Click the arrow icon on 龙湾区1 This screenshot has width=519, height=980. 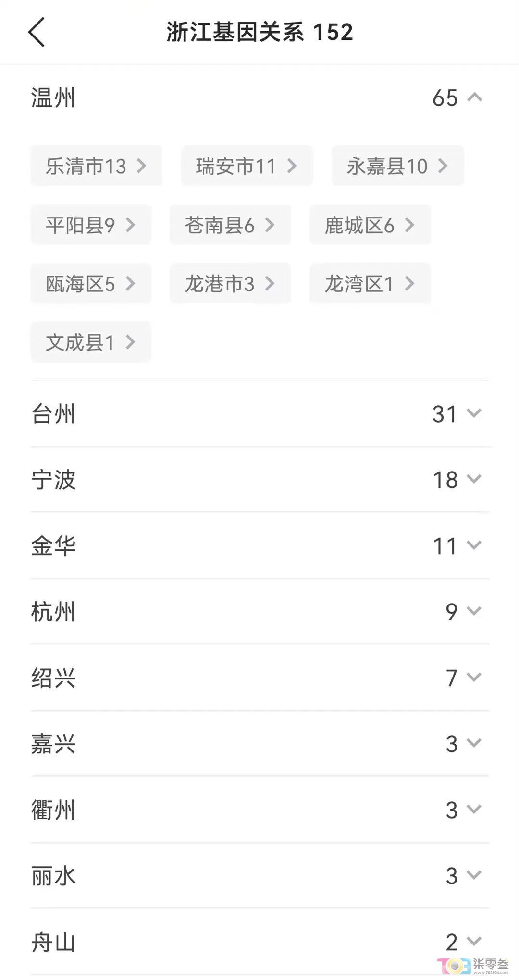click(x=409, y=283)
